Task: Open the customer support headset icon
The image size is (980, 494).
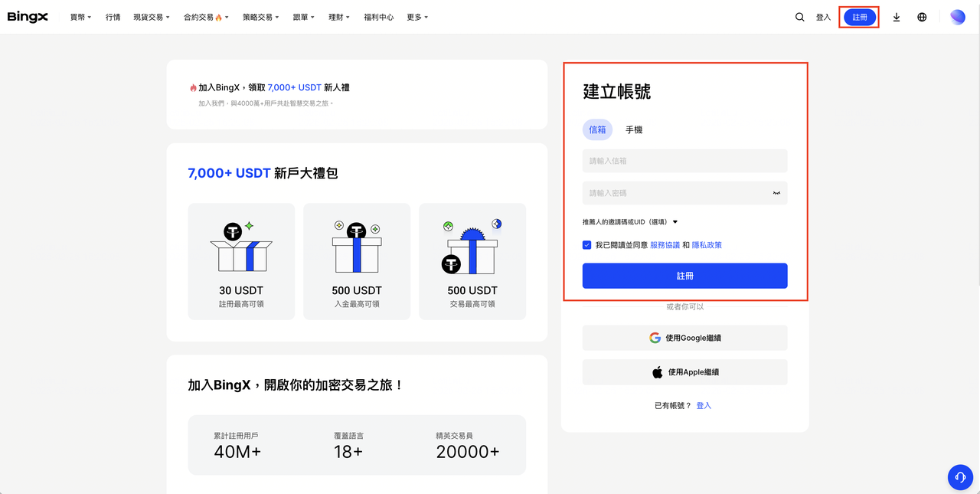Action: pyautogui.click(x=960, y=476)
